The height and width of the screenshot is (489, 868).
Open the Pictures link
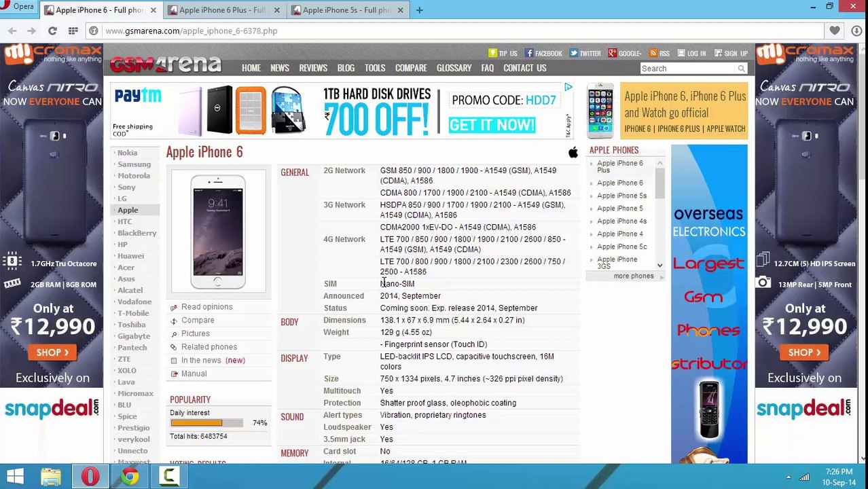(195, 333)
